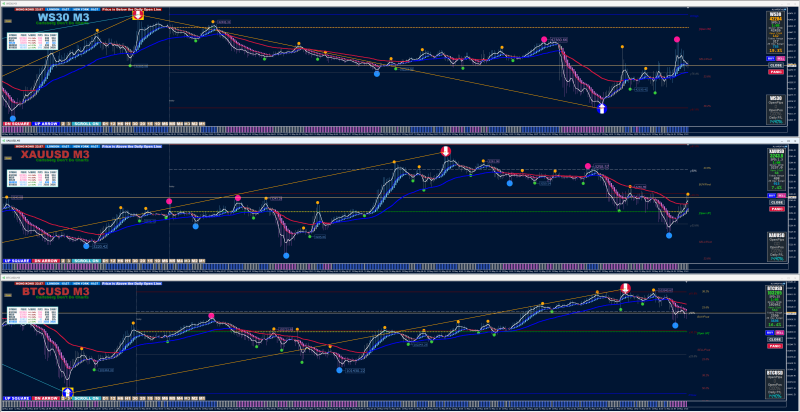This screenshot has width=800, height=412.
Task: Click the blue up-arrow signal on WS30 chart
Action: [602, 108]
